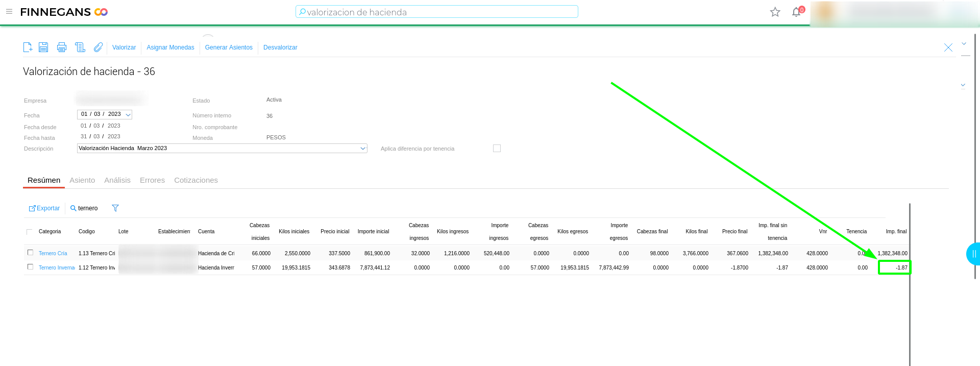
Task: Sort by the Kilos iniciales column header
Action: [294, 232]
